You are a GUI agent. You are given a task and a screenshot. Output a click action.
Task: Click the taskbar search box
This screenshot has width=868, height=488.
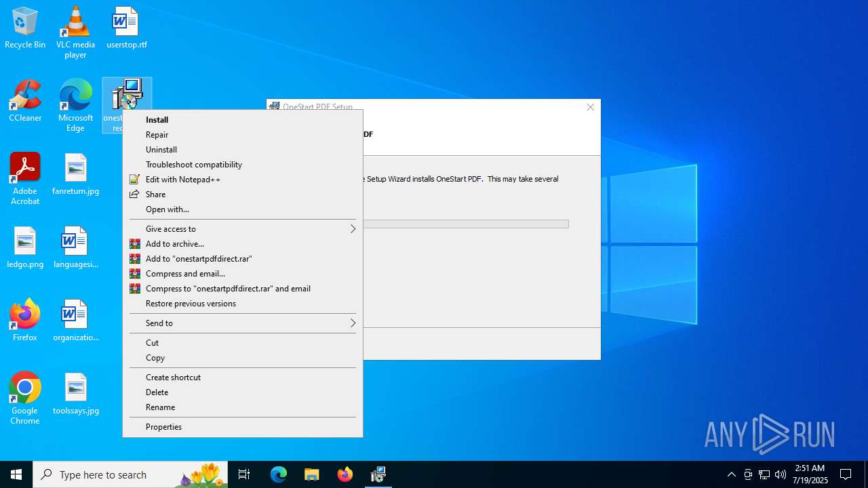click(x=130, y=474)
